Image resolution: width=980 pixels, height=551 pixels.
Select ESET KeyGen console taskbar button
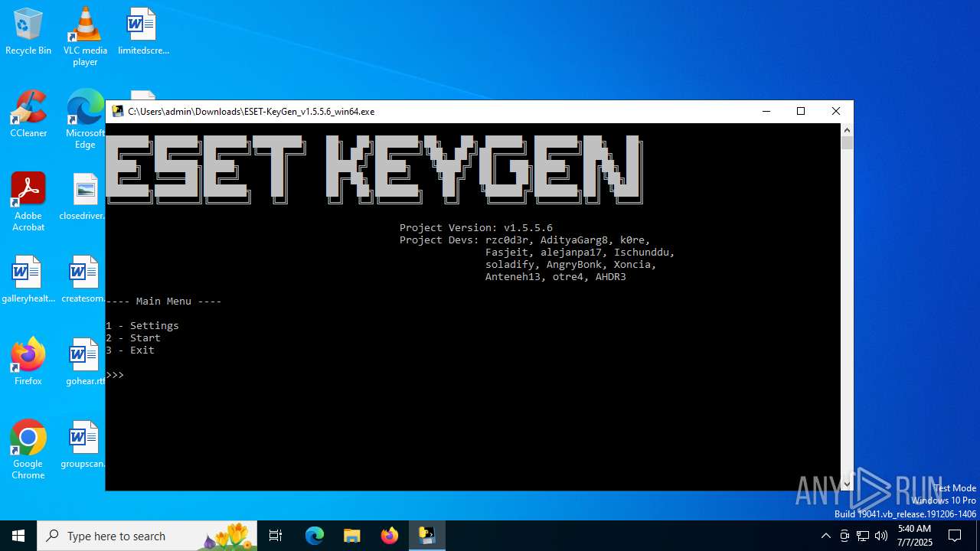(426, 536)
